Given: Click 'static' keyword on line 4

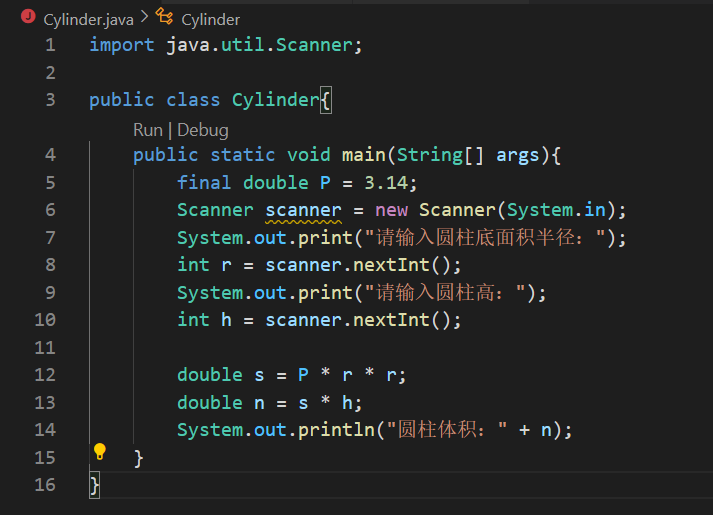Looking at the screenshot, I should pyautogui.click(x=243, y=155).
